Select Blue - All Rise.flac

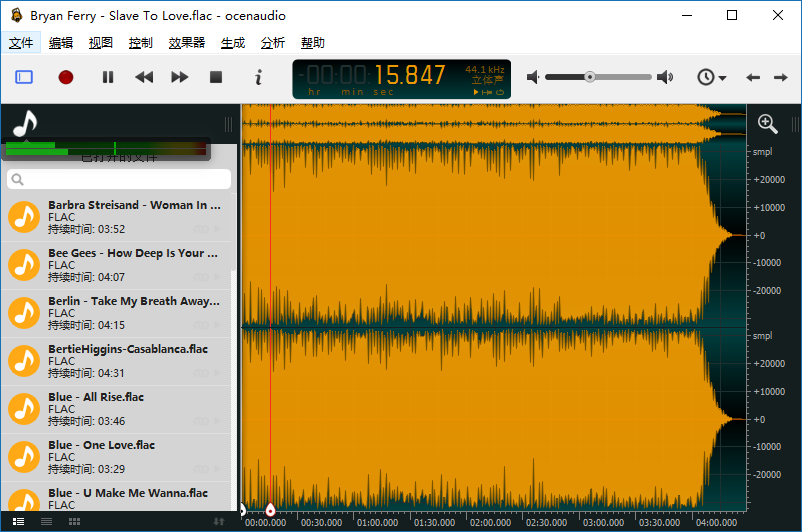(x=117, y=409)
